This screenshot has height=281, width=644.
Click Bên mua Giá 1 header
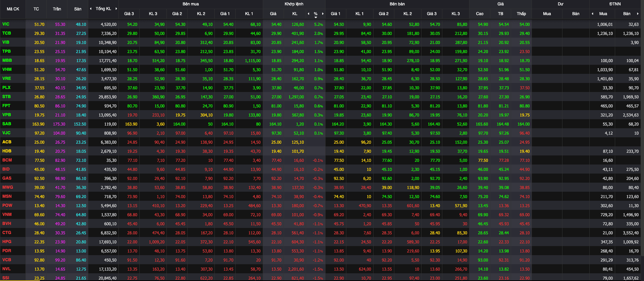tap(225, 14)
